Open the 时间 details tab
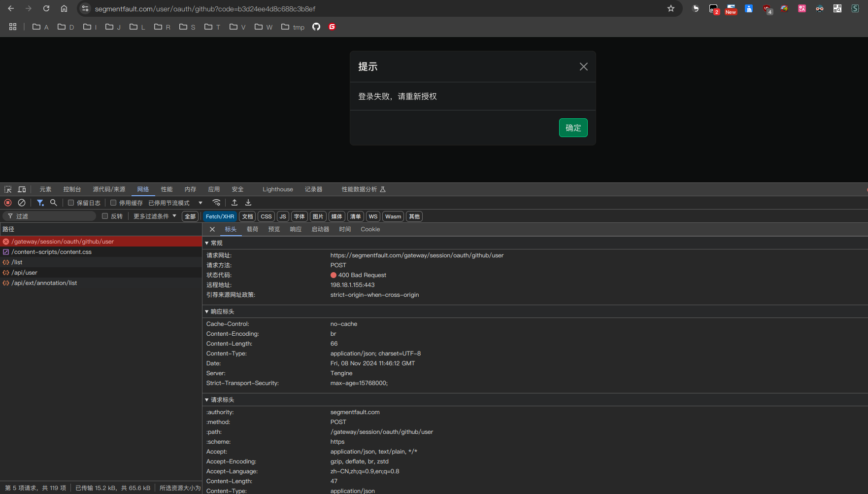This screenshot has width=868, height=494. 345,229
